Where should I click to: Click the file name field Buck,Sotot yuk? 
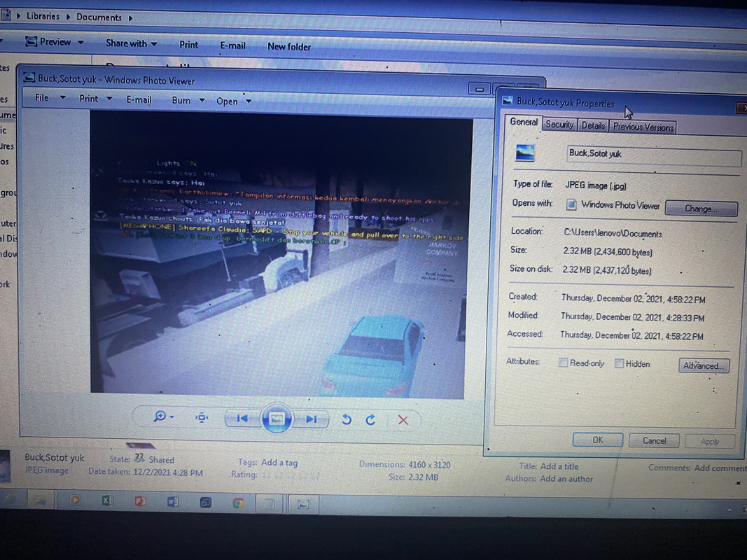(x=654, y=155)
